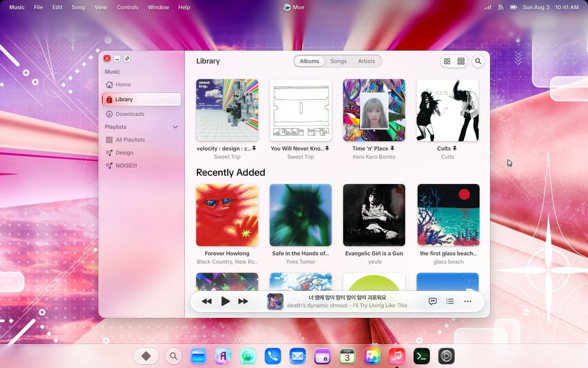Open the Files folder dock icon
The width and height of the screenshot is (588, 368).
coord(198,356)
